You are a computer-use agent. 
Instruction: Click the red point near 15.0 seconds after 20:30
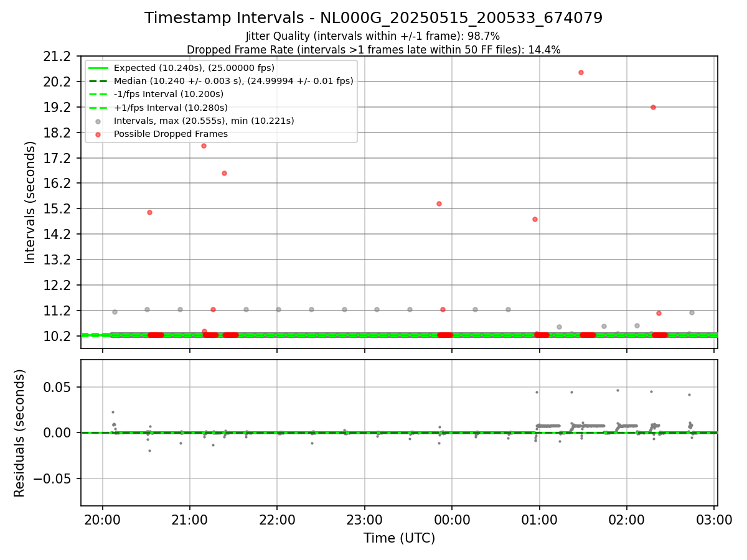pos(149,212)
